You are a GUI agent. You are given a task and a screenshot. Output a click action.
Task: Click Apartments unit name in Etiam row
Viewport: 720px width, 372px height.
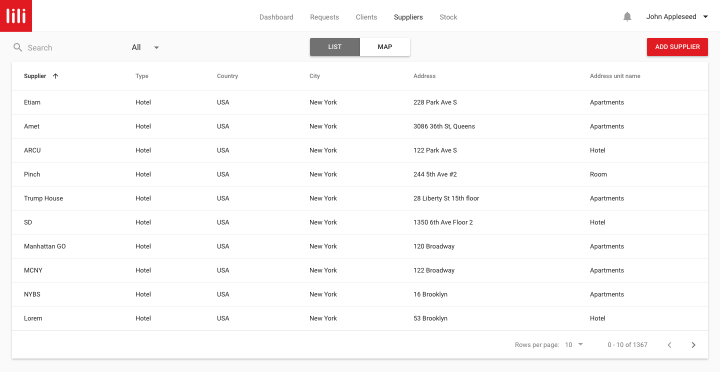pyautogui.click(x=607, y=102)
